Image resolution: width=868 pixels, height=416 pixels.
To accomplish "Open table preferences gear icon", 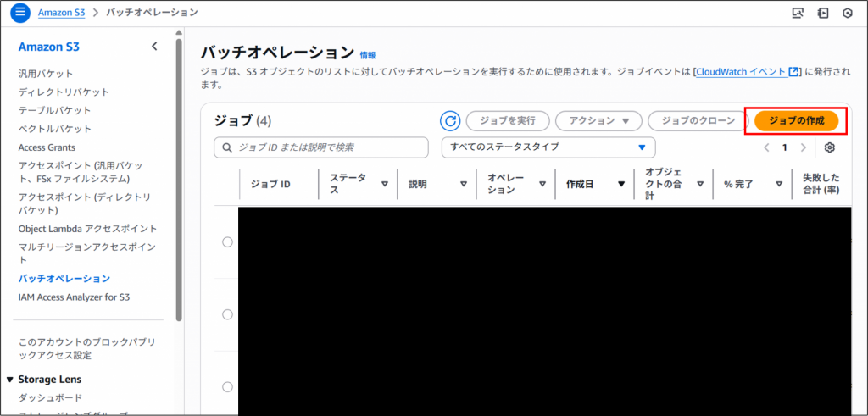I will [830, 147].
